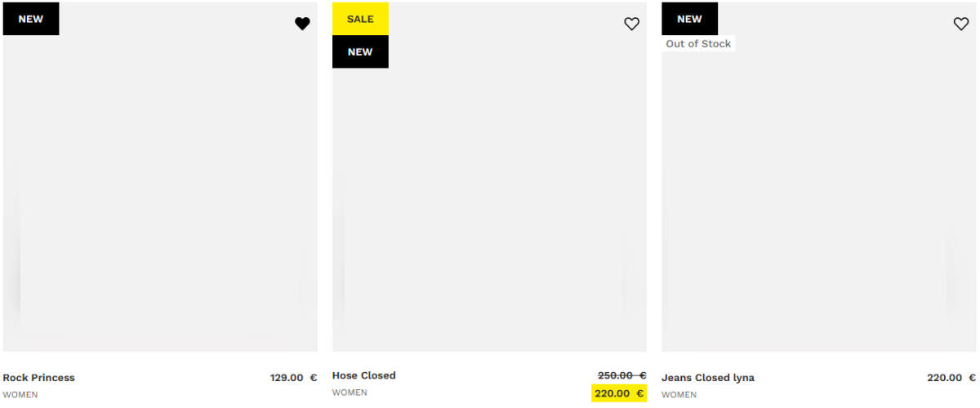Click the yellow SALE badge on Hose Closed

coord(360,19)
